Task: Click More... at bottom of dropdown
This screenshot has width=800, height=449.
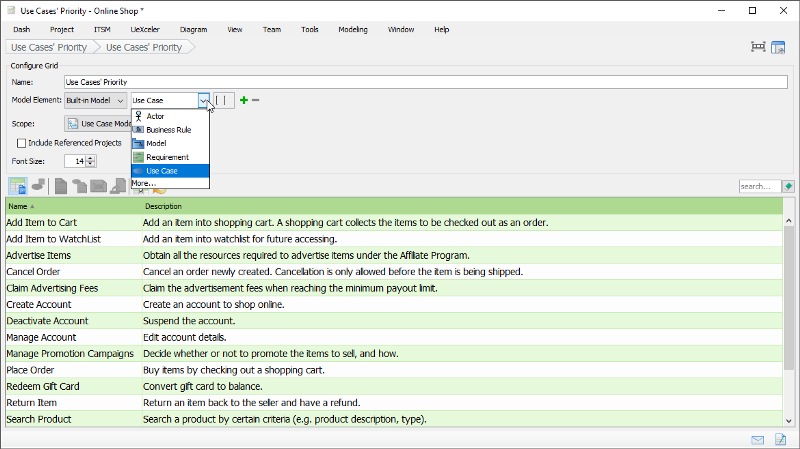Action: 142,184
